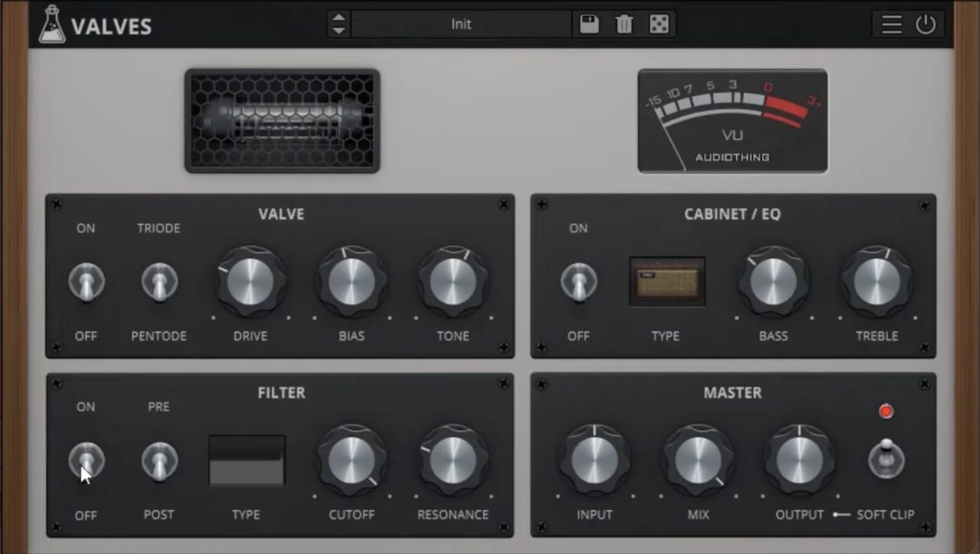Click the Tone knob

[453, 282]
